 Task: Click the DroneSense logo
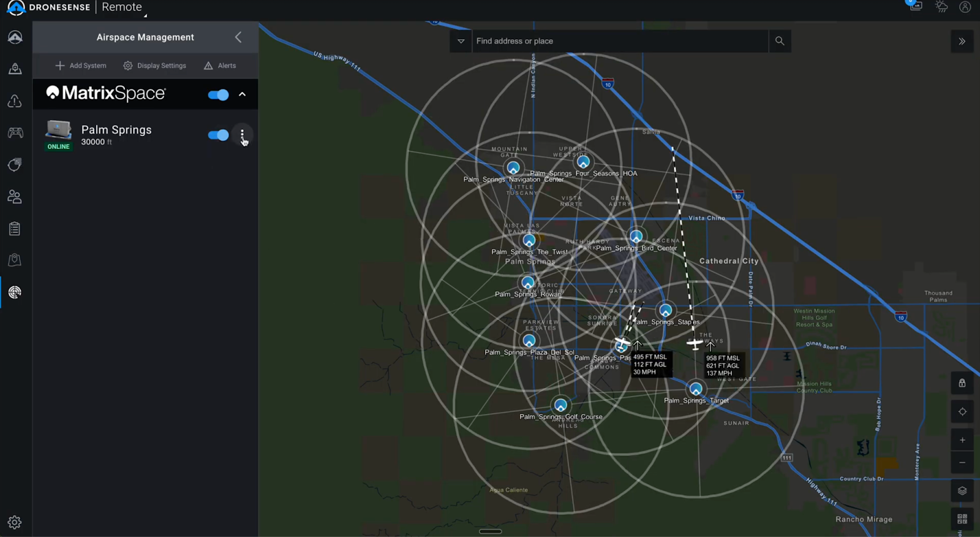pyautogui.click(x=48, y=7)
